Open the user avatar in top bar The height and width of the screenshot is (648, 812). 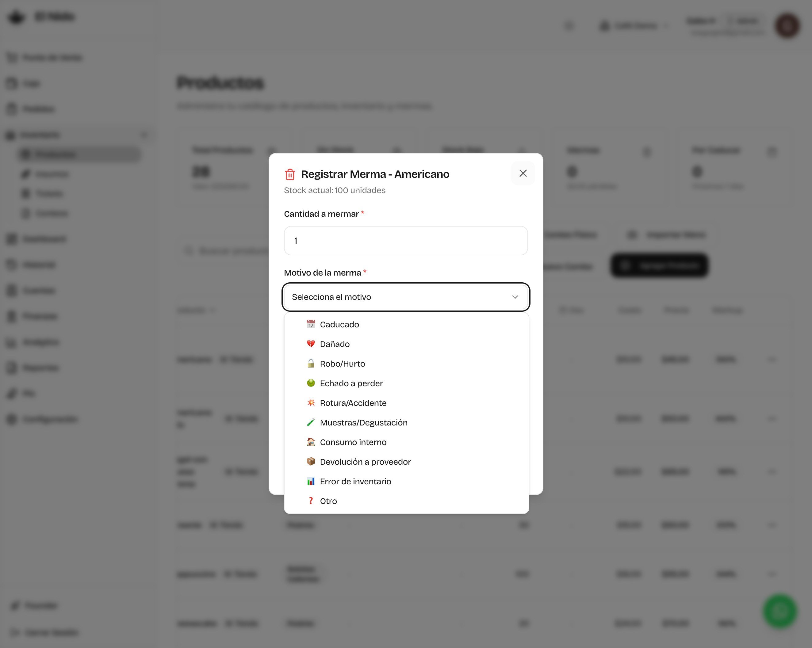click(x=787, y=26)
